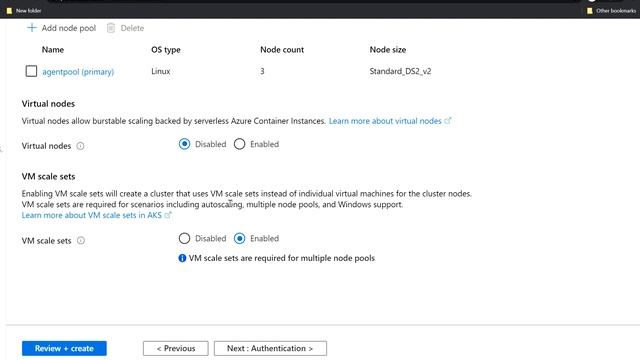
Task: Open the New folder bookmark icon
Action: (9, 11)
